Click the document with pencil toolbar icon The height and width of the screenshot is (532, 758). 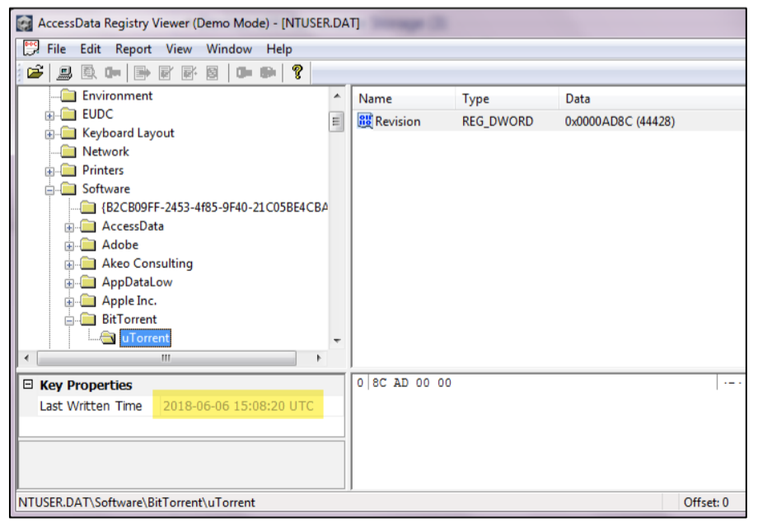(x=166, y=73)
